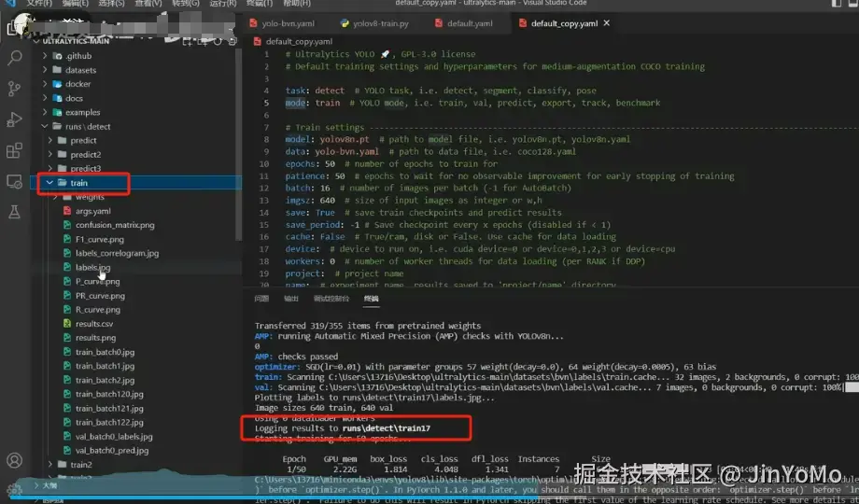Open val_batch0_labels.jpg file
This screenshot has width=859, height=504.
[114, 437]
